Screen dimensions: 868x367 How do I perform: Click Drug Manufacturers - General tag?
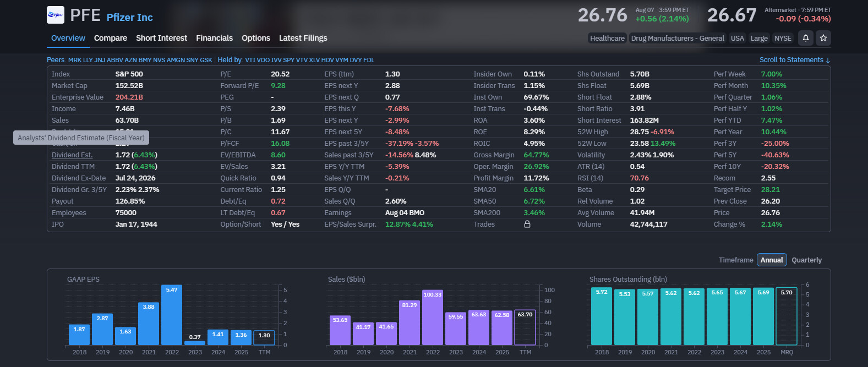(678, 38)
